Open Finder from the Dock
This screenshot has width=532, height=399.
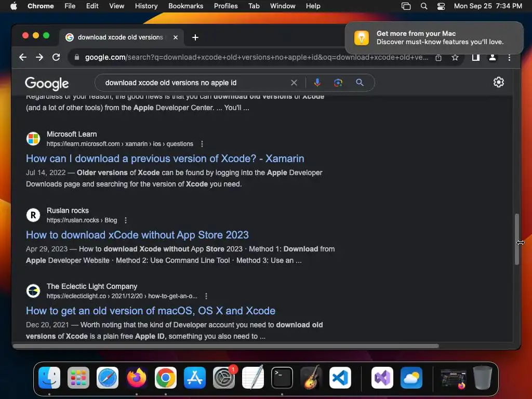click(49, 378)
